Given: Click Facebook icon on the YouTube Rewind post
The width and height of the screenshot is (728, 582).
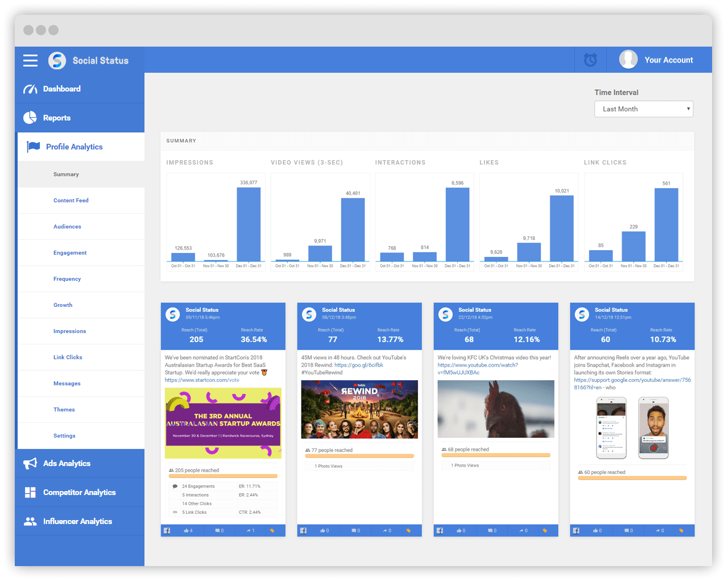Looking at the screenshot, I should (x=304, y=530).
